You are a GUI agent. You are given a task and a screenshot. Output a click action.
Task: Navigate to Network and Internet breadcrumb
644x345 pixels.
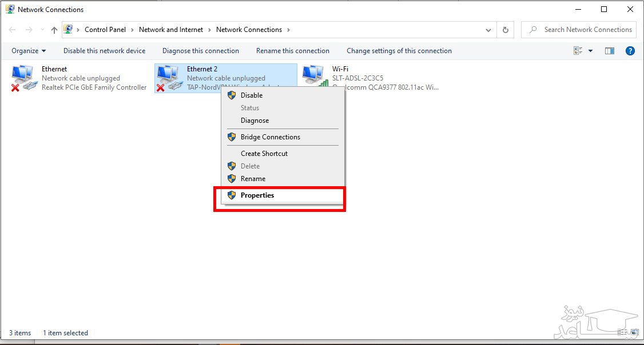coord(170,30)
